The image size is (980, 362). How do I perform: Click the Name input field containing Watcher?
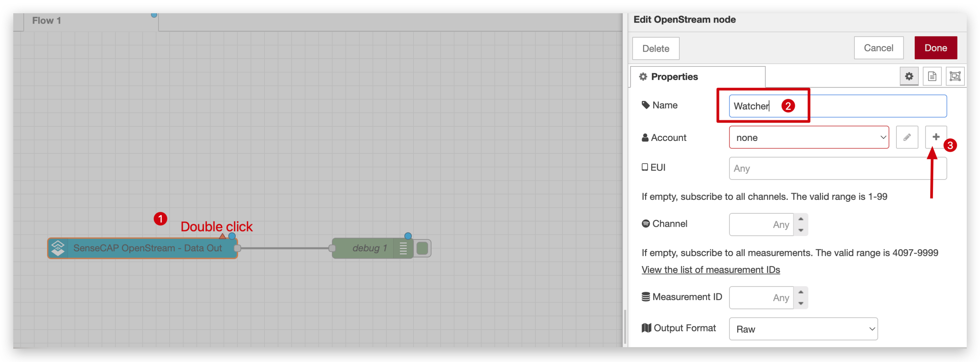point(838,106)
